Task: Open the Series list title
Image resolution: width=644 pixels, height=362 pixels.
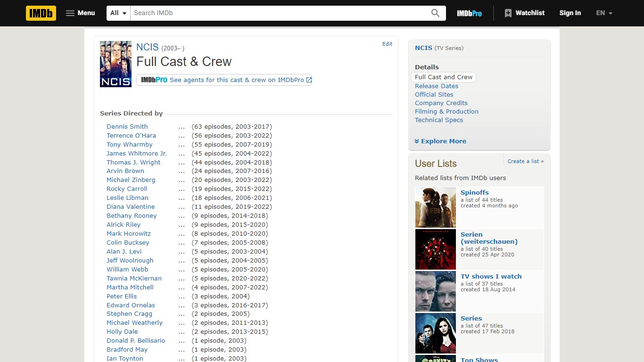Action: [x=471, y=318]
